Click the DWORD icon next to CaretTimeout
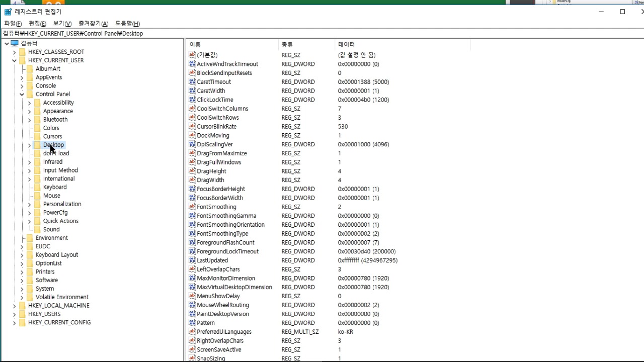This screenshot has width=644, height=362. click(192, 82)
